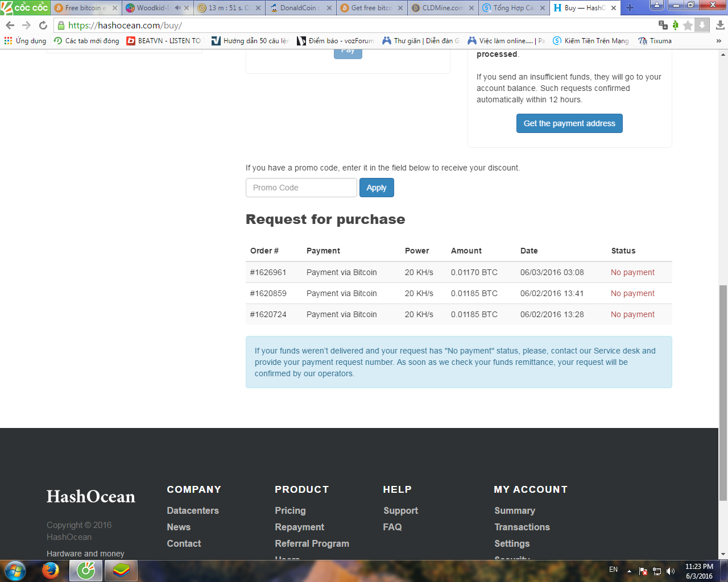
Task: Show hidden system tray icons
Action: point(629,571)
